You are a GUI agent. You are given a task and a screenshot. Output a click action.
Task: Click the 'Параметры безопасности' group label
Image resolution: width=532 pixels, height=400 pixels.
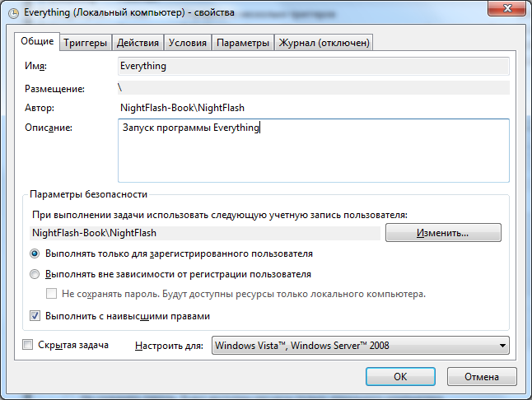89,194
